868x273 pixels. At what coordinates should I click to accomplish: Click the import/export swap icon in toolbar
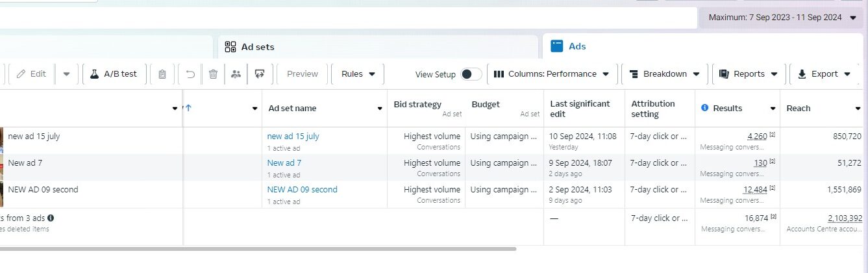(x=260, y=74)
